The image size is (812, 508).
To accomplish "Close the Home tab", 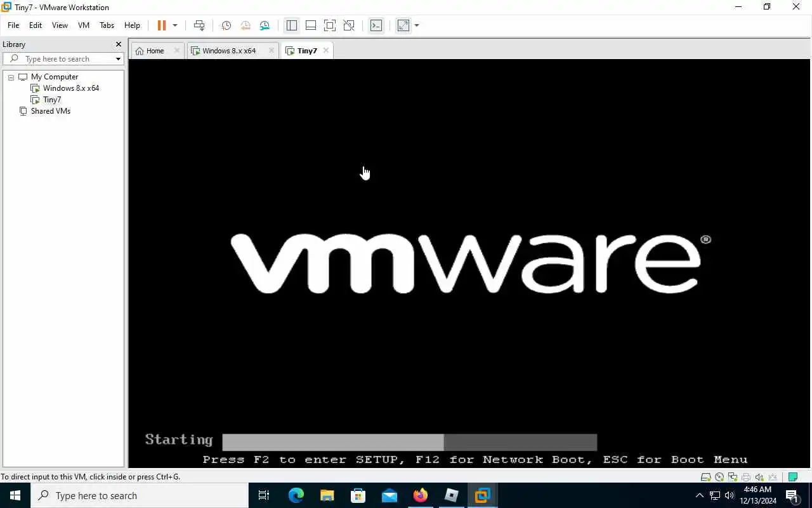I will point(176,51).
